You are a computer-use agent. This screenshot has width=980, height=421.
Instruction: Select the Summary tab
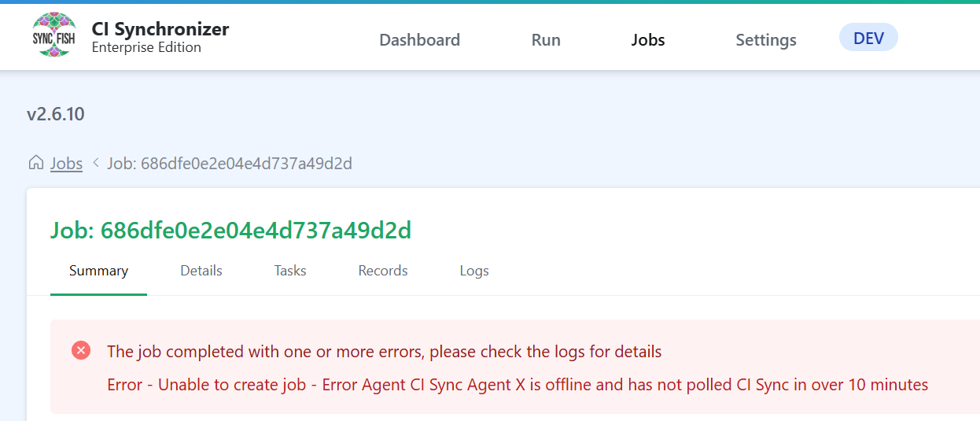tap(98, 271)
